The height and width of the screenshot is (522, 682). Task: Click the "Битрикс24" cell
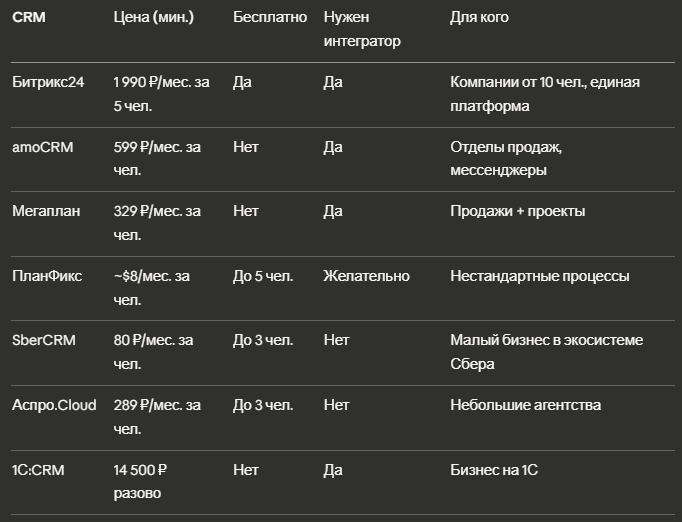(x=48, y=82)
